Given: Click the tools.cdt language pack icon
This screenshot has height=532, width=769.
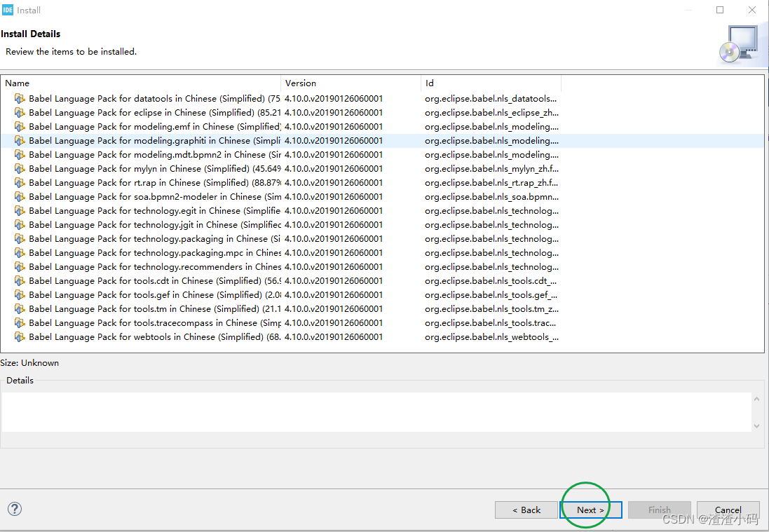Looking at the screenshot, I should coord(20,281).
